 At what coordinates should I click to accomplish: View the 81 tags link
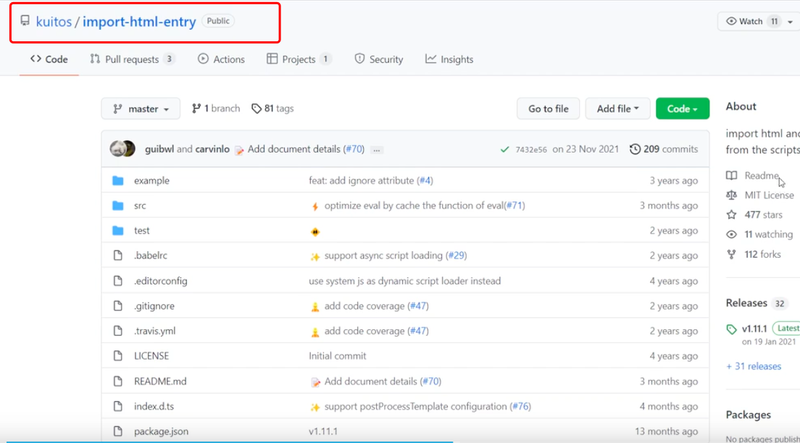pyautogui.click(x=272, y=108)
